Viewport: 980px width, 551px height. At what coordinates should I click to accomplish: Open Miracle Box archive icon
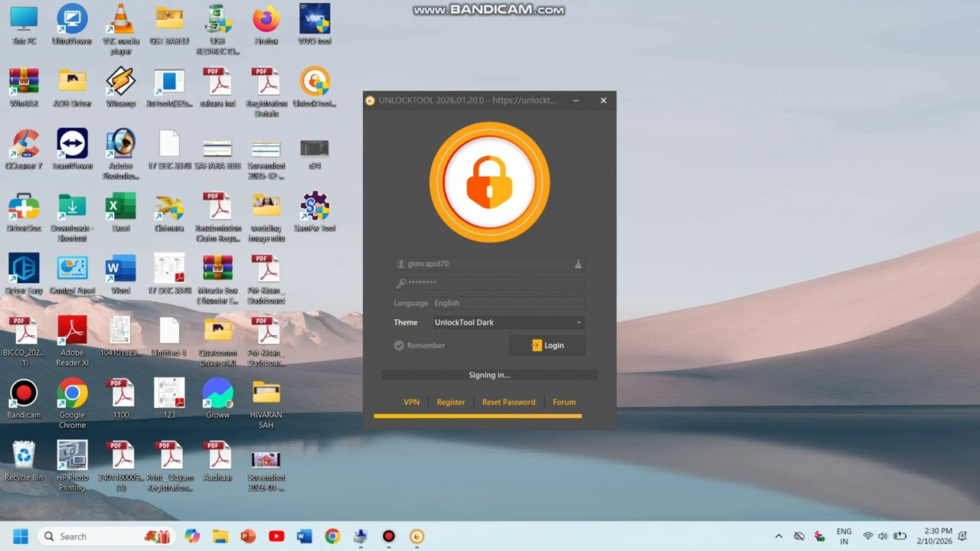pyautogui.click(x=217, y=279)
